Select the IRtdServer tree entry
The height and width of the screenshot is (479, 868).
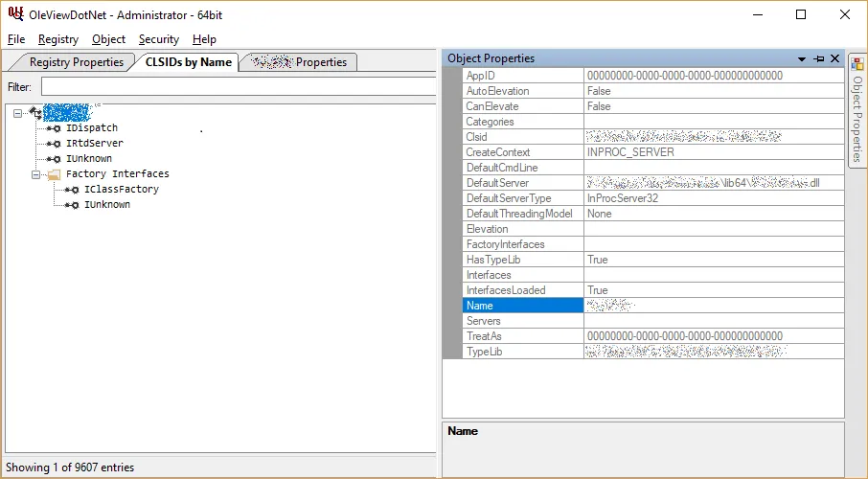(x=95, y=143)
